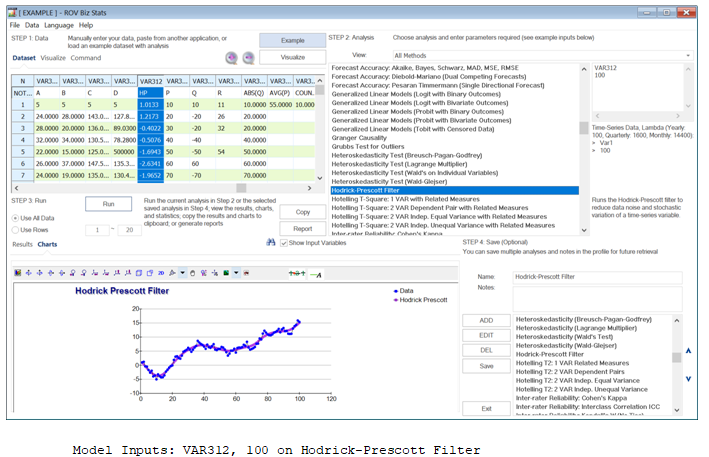Click the dataset grid horizontal scrollbar thumb

click(241, 188)
